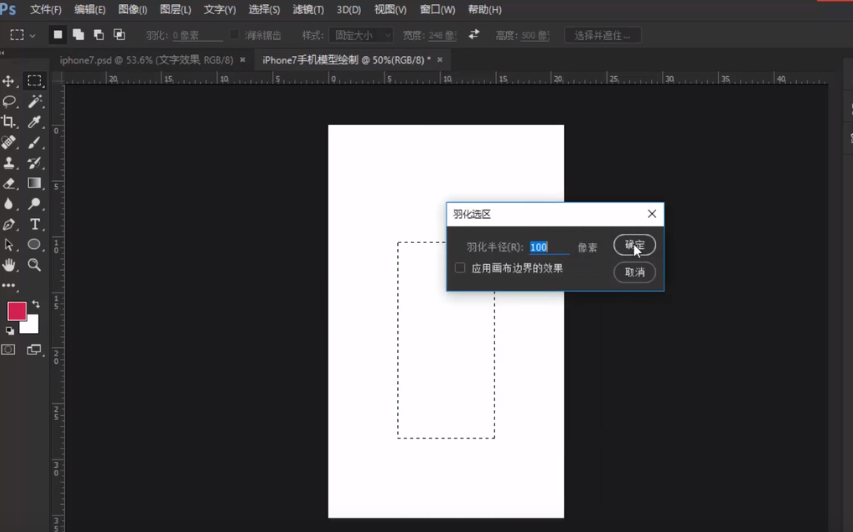Select the Zoom tool

[34, 265]
